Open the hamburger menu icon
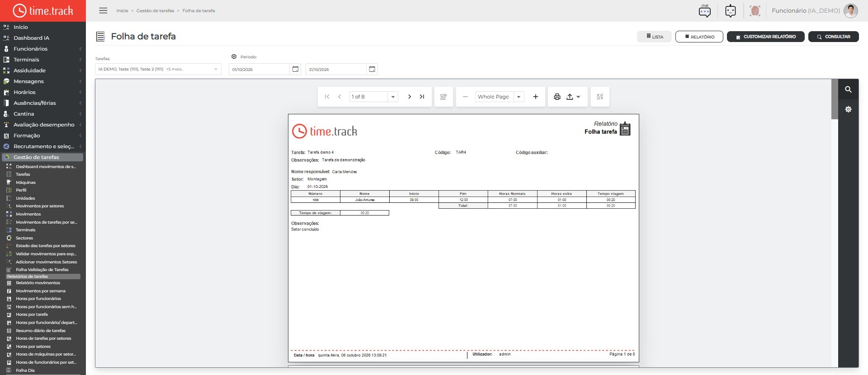The width and height of the screenshot is (868, 375). [x=103, y=10]
